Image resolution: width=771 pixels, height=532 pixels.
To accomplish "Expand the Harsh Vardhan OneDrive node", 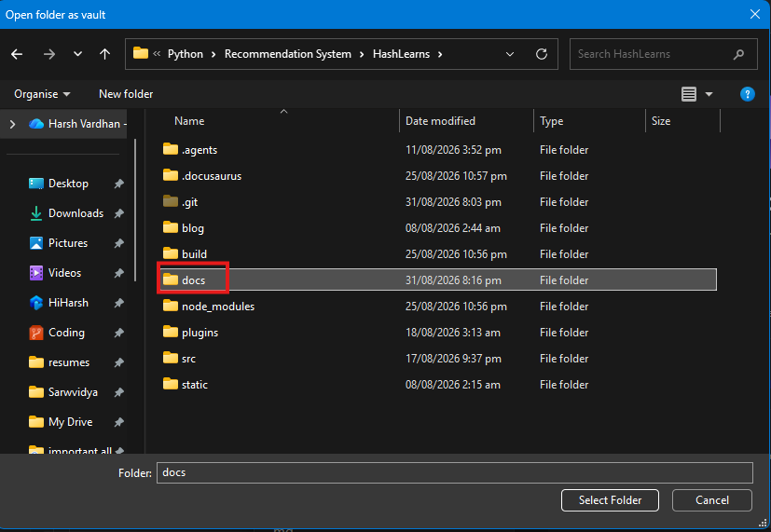I will pos(12,124).
